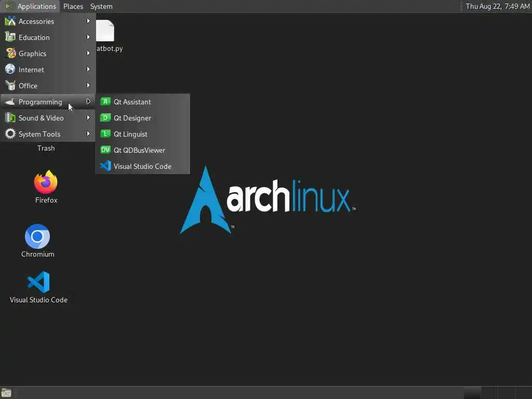Click the atbot.py file name label
This screenshot has width=532, height=399.
pos(110,48)
